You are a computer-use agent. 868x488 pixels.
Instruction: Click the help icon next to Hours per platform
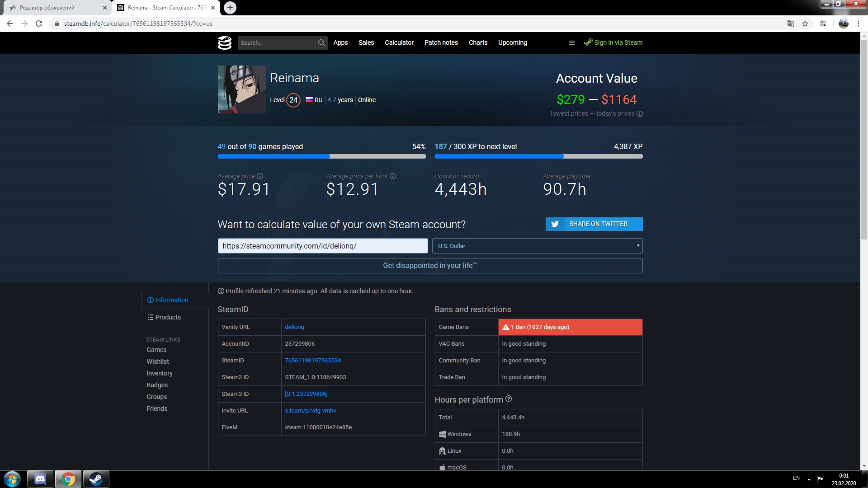coord(509,399)
